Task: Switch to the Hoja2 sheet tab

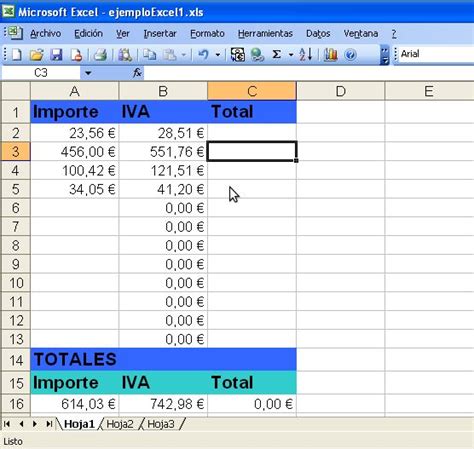Action: 120,424
